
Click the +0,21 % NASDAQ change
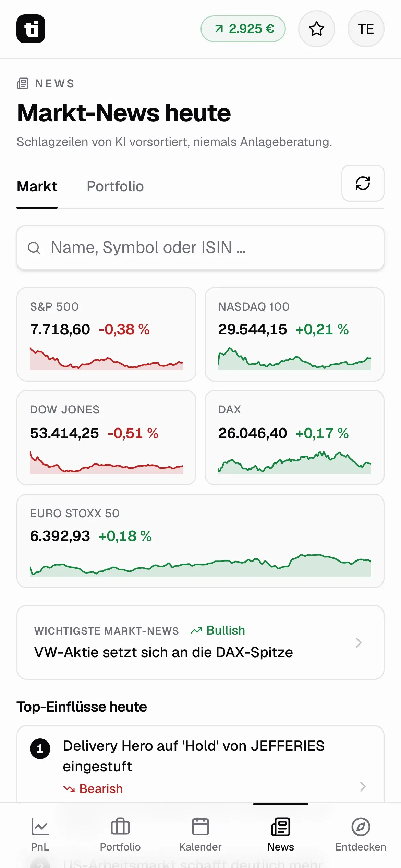click(x=322, y=329)
